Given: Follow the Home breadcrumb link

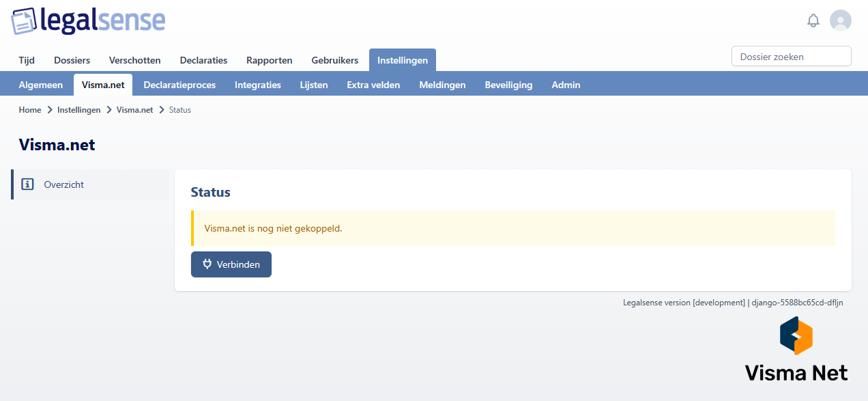Looking at the screenshot, I should point(30,110).
